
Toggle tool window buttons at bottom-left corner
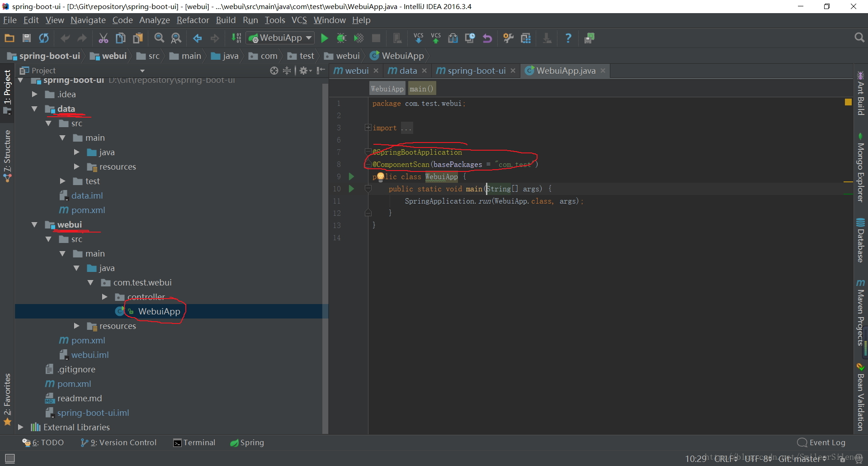pyautogui.click(x=9, y=458)
